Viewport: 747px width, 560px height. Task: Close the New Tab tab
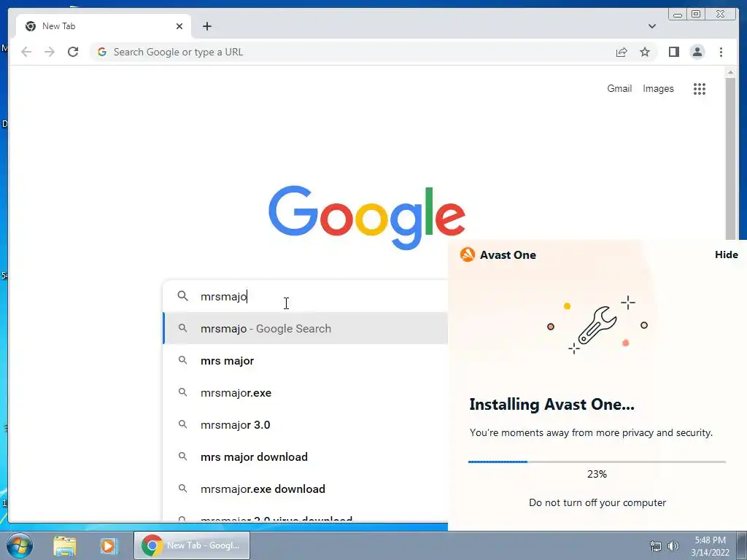pos(179,26)
